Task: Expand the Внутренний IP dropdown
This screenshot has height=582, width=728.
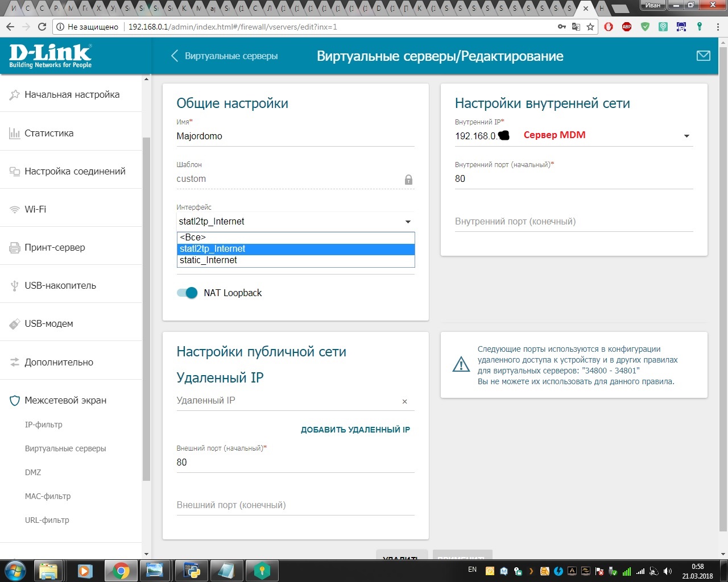Action: click(686, 136)
